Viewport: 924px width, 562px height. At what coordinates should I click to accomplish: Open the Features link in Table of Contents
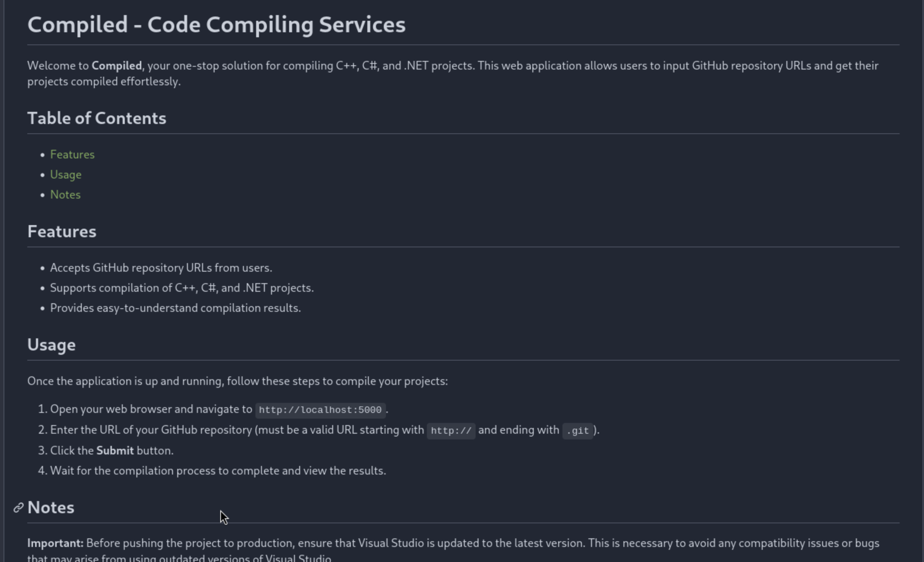coord(72,154)
